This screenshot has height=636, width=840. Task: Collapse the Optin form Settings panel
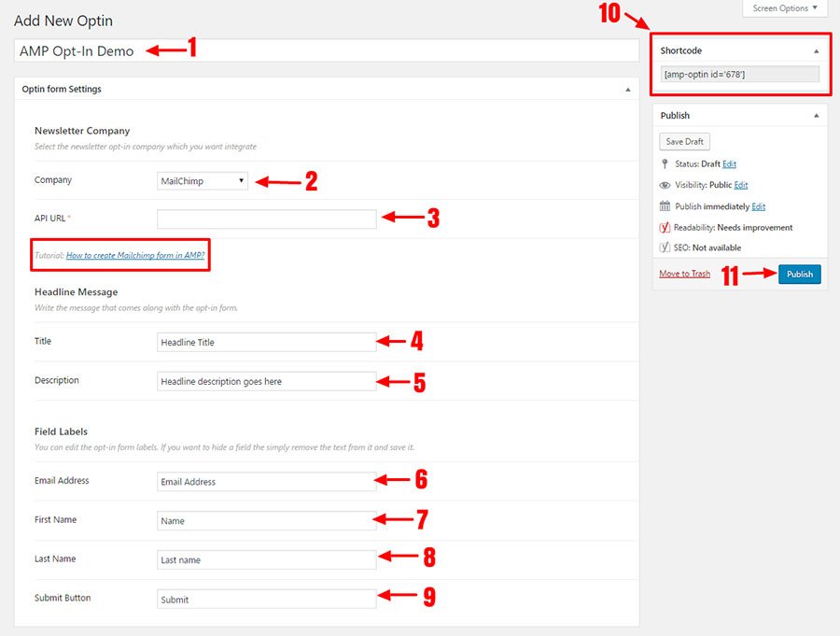[x=627, y=90]
